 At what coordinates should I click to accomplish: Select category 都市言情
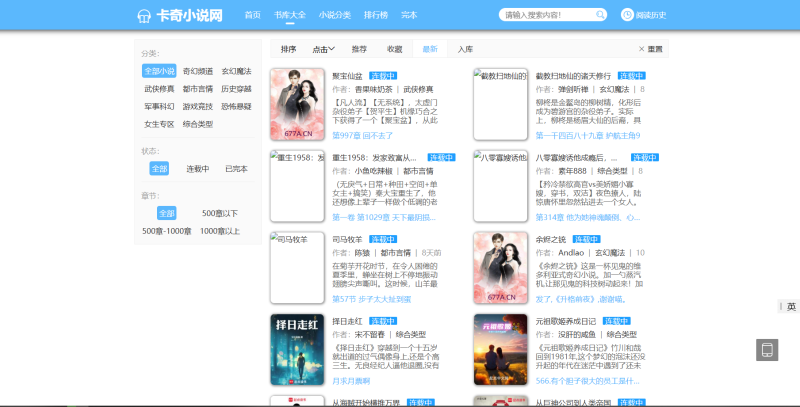coord(198,89)
